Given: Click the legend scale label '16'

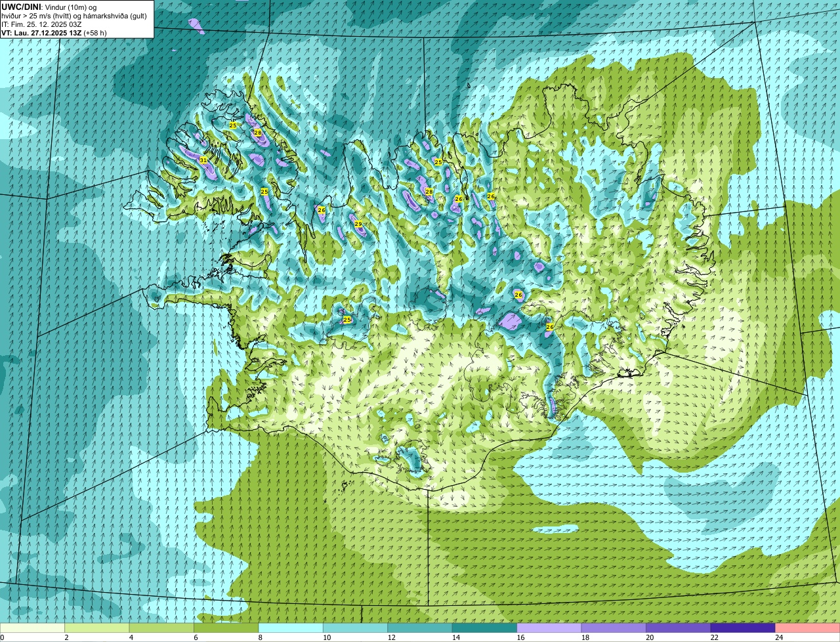Looking at the screenshot, I should coord(520,637).
